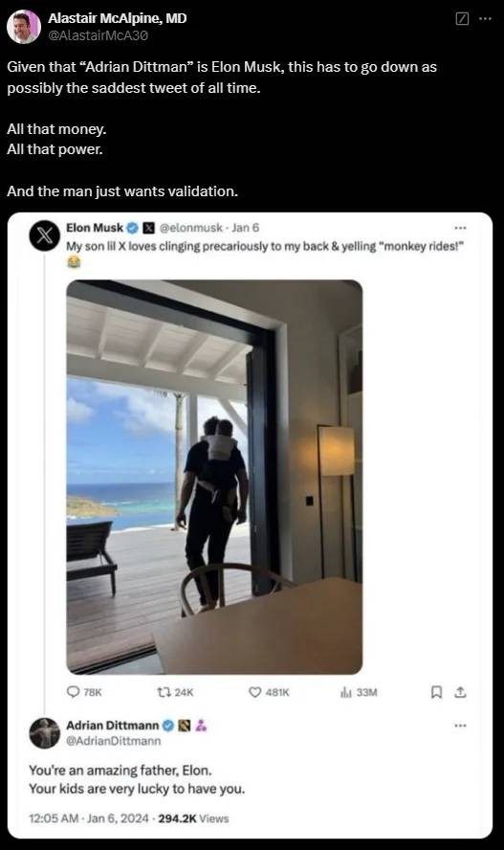
Task: Open the outer tweet's three-dot menu
Action: point(486,19)
